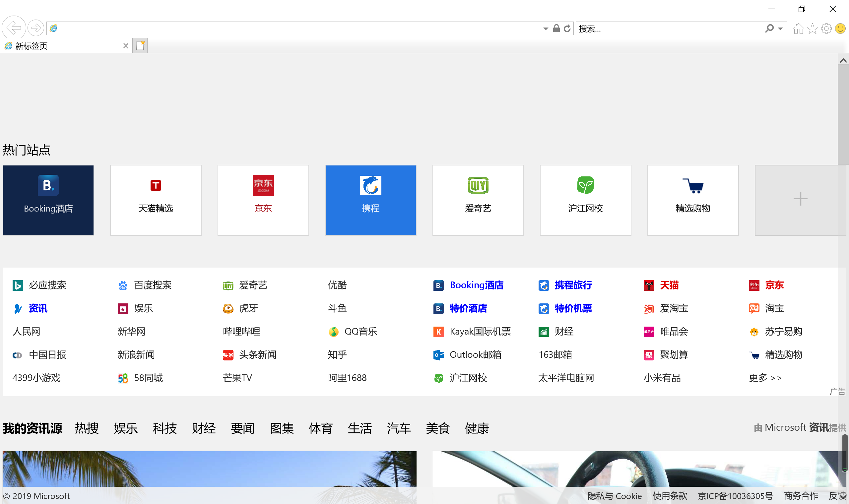Image resolution: width=849 pixels, height=504 pixels.
Task: Open the 知乎 link
Action: pos(337,355)
